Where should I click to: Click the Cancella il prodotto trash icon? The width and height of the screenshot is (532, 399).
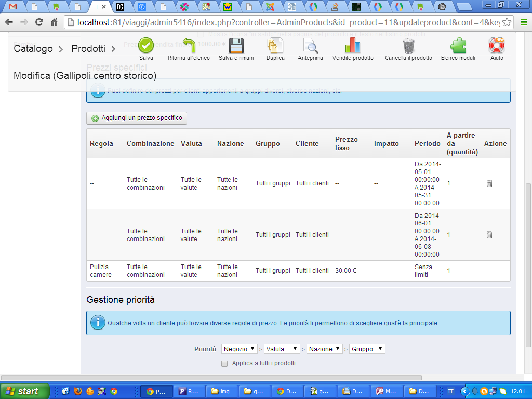408,46
